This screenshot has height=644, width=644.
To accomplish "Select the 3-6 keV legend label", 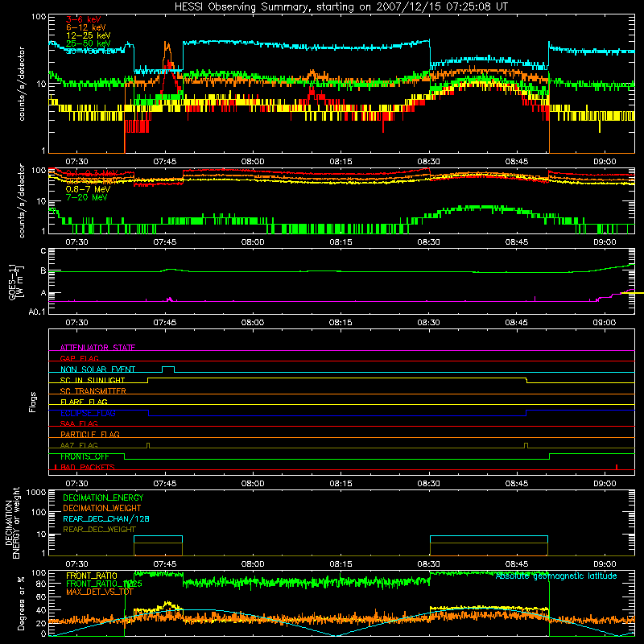I will pyautogui.click(x=84, y=19).
